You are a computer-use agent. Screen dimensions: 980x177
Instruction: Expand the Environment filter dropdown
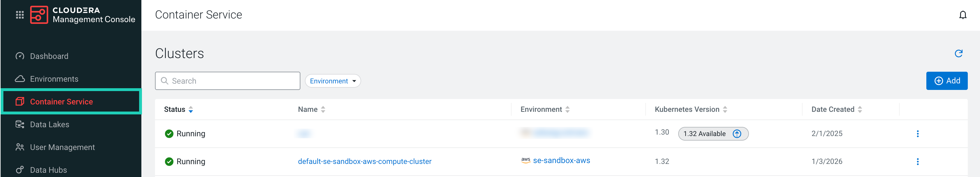(x=332, y=81)
